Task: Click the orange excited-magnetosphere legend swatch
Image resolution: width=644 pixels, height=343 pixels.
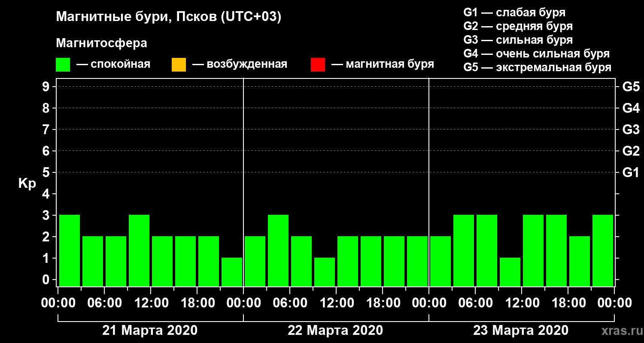Action: 179,65
